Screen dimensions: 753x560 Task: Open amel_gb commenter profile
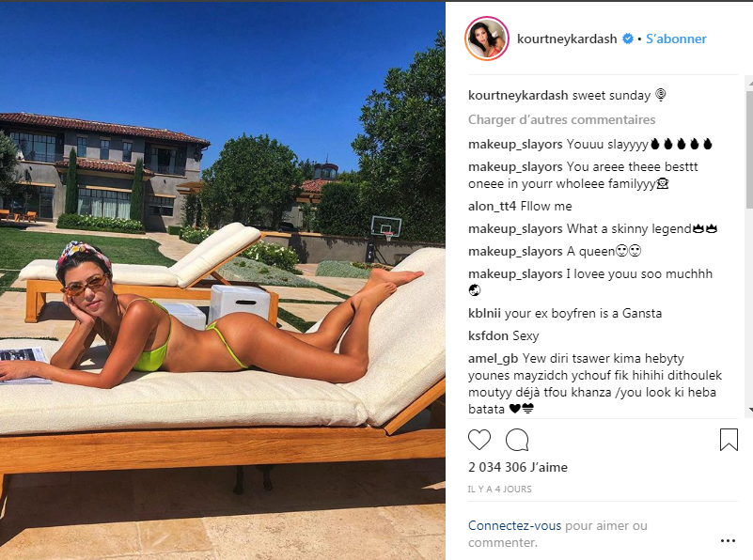494,359
